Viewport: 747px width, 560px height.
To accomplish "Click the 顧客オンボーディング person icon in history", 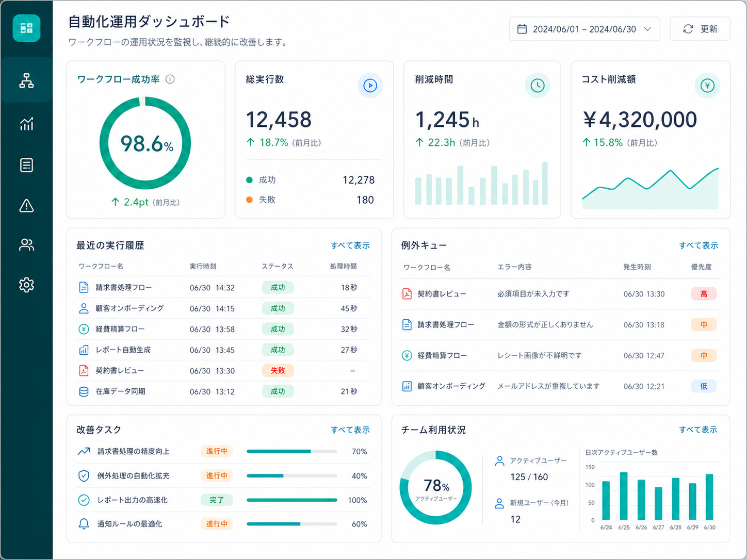I will coord(84,308).
